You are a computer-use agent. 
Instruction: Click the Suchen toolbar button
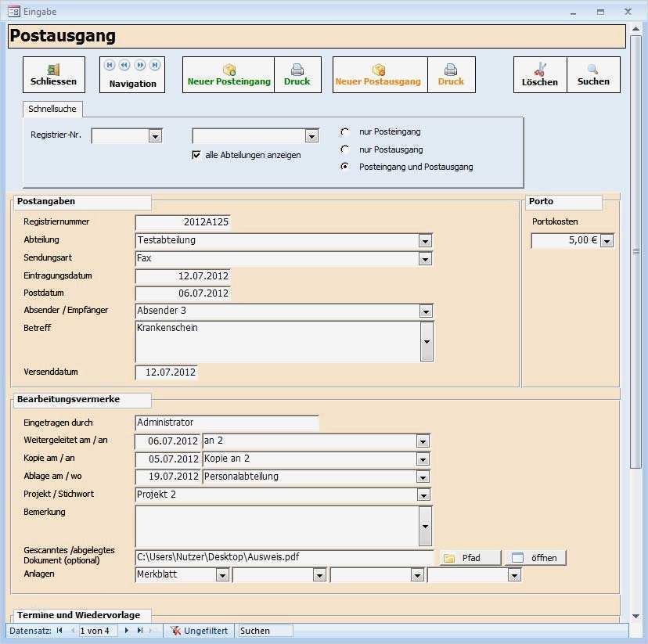pyautogui.click(x=593, y=75)
